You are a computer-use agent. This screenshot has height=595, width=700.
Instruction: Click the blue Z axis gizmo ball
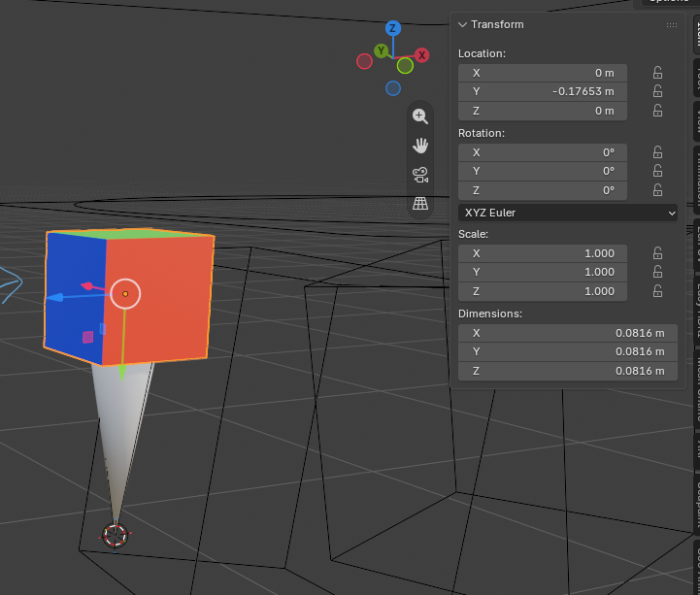point(393,28)
